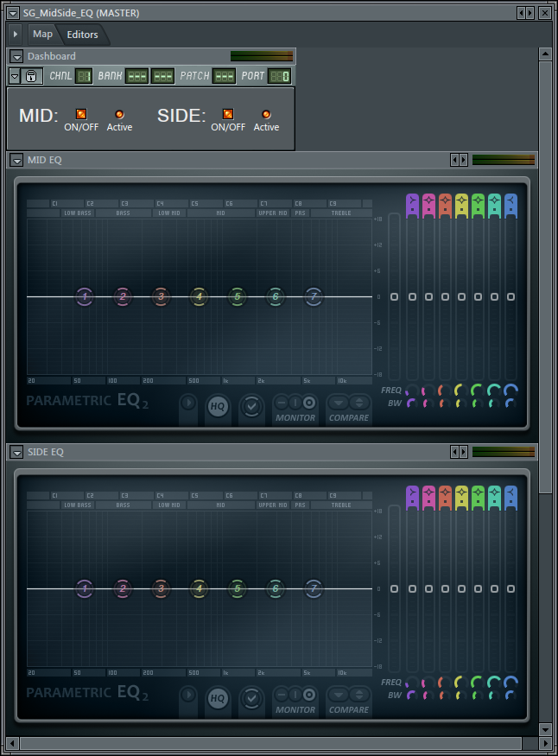Collapse the Dashboard panel
The height and width of the screenshot is (756, 558).
(17, 56)
